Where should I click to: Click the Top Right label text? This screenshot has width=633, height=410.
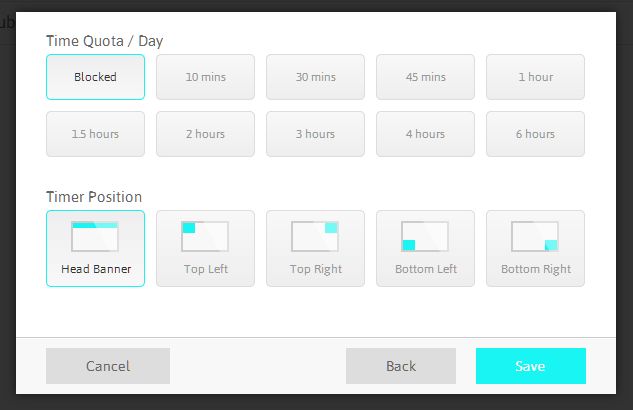click(x=316, y=269)
